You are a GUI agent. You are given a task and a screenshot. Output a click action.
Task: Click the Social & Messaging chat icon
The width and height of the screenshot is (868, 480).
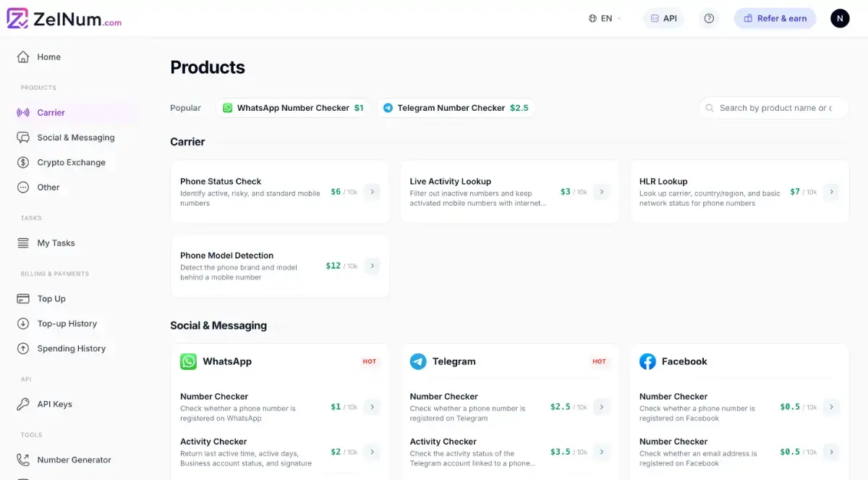coord(23,138)
